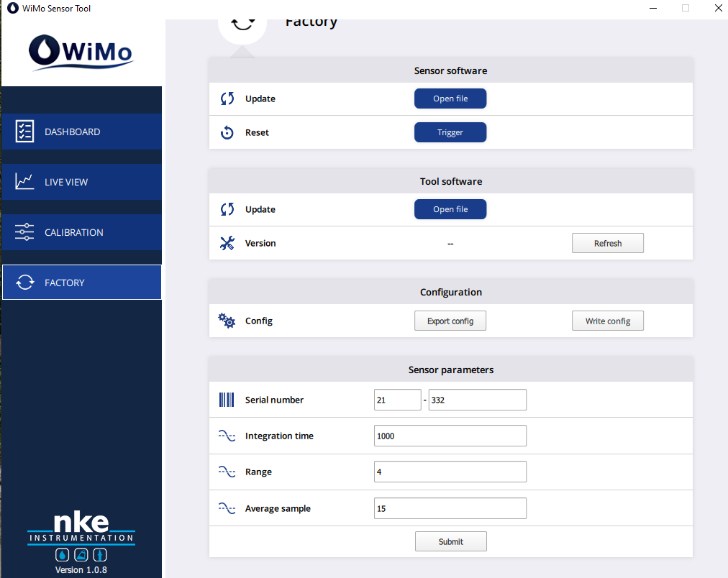Click the WiMo drop icon in title bar
The image size is (728, 578).
coord(12,8)
